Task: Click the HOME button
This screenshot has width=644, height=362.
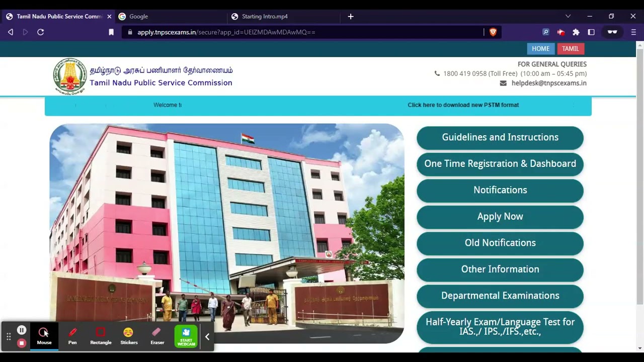Action: tap(541, 49)
